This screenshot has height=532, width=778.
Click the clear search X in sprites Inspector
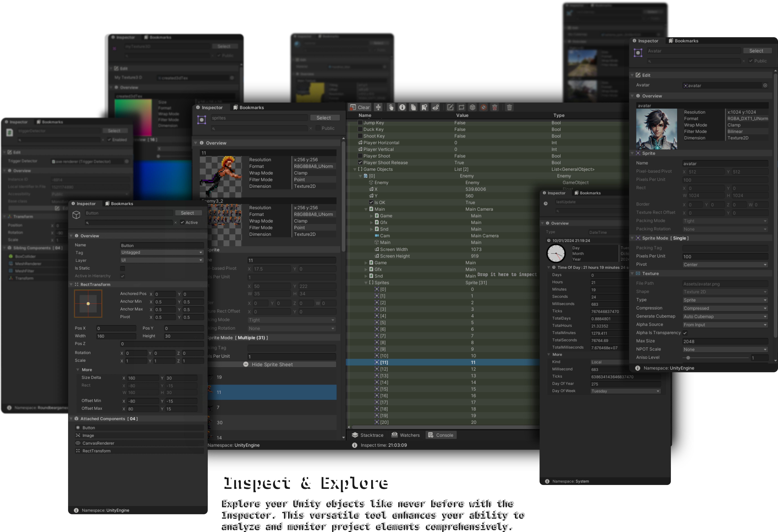pyautogui.click(x=311, y=129)
